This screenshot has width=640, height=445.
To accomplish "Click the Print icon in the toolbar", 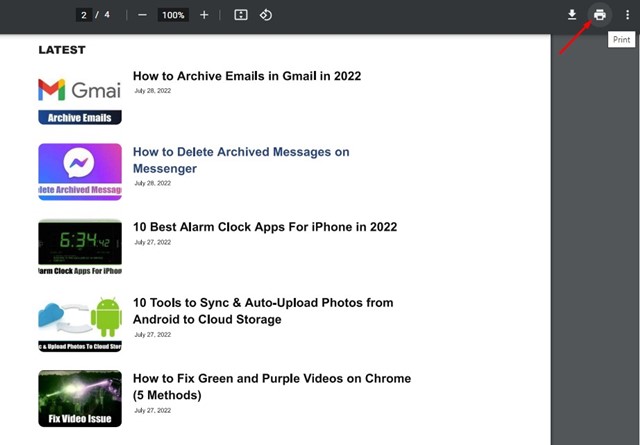I will [600, 15].
